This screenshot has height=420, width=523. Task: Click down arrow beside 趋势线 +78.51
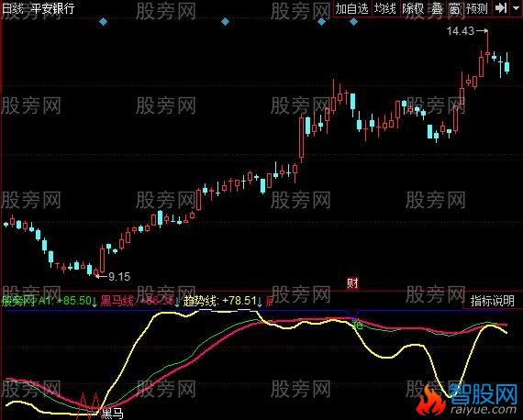pos(260,302)
